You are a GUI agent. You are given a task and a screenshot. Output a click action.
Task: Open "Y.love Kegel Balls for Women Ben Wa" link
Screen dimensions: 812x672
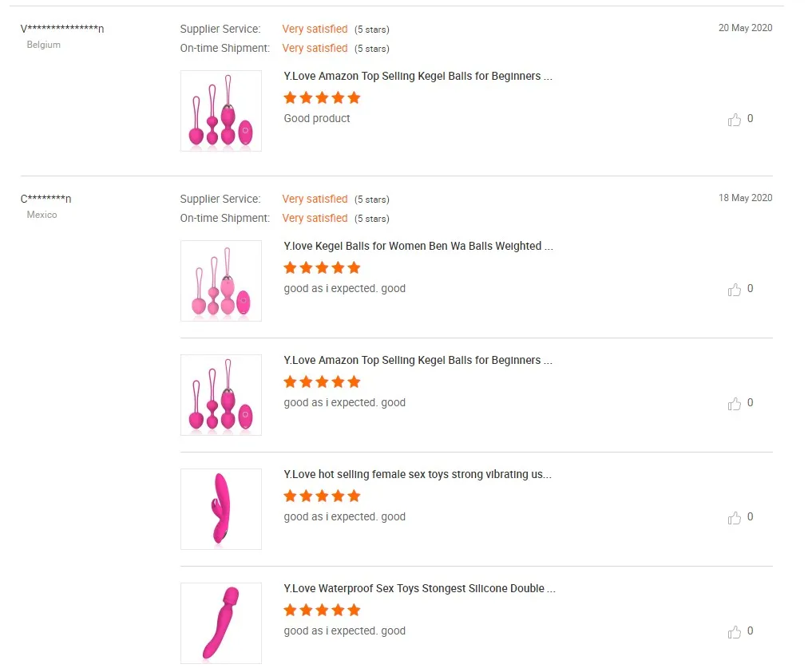point(418,247)
